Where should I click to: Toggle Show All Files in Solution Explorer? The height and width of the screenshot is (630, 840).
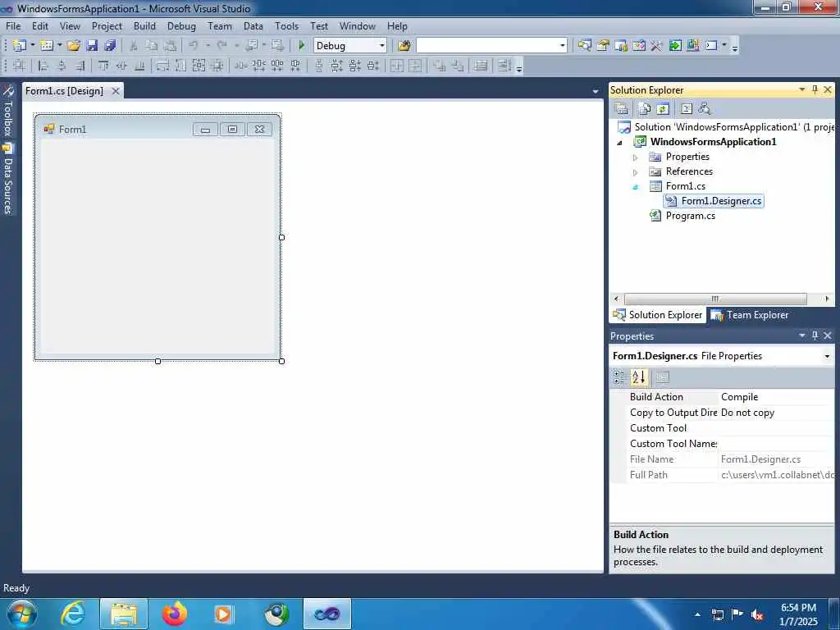645,109
